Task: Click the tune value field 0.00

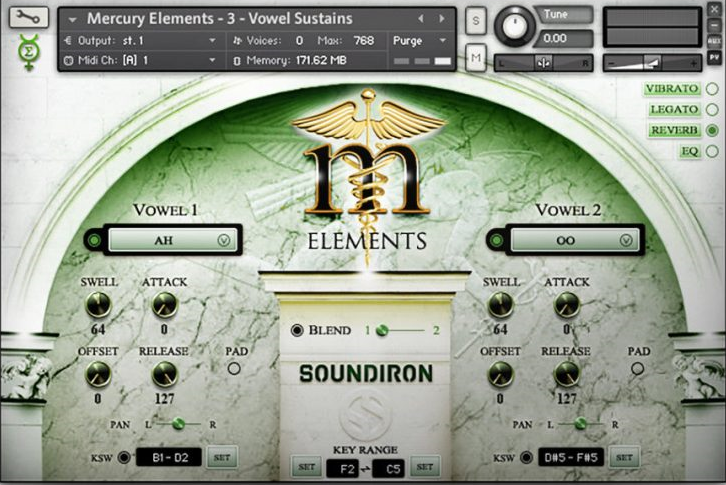Action: point(562,38)
